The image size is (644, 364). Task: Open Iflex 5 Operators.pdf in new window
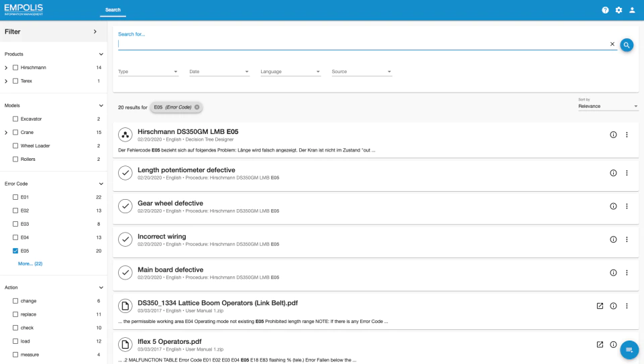[x=600, y=345]
